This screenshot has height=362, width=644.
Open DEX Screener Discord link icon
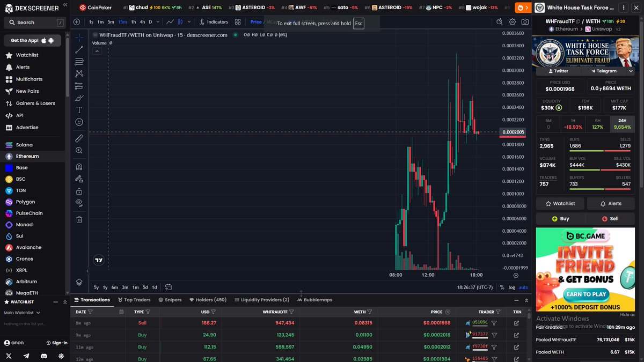tap(43, 356)
